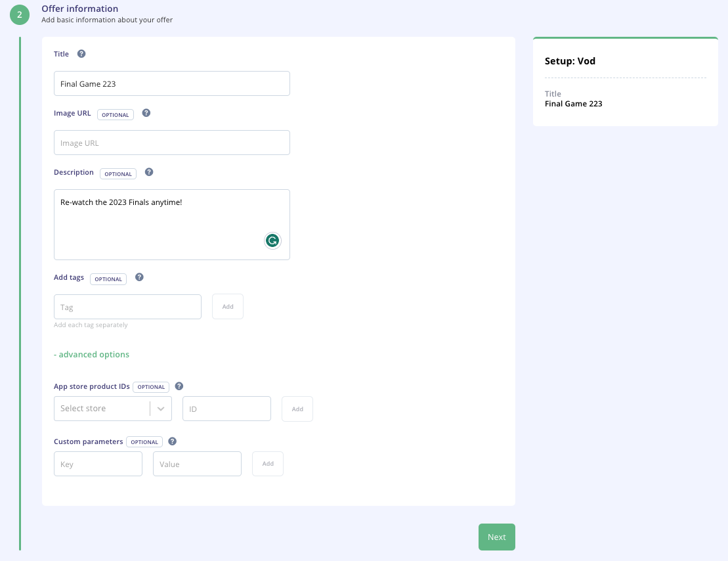Screen dimensions: 728x561
Task: Click the OPTIONAL badge beside Custom parameters
Action: coord(144,442)
